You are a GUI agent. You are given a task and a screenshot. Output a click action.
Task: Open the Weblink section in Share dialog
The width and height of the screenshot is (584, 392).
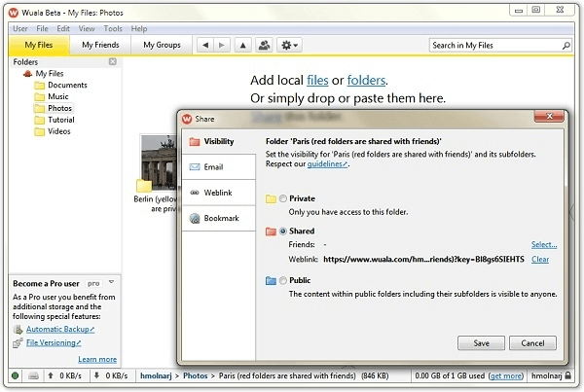pyautogui.click(x=217, y=193)
